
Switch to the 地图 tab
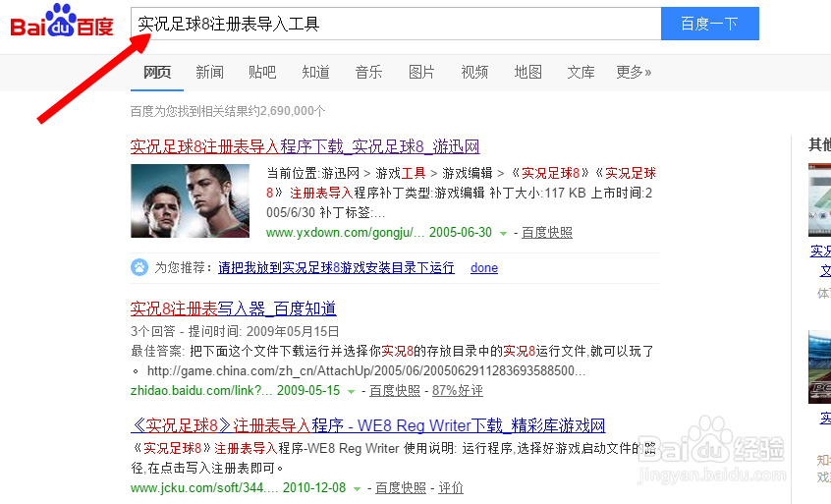click(x=527, y=72)
